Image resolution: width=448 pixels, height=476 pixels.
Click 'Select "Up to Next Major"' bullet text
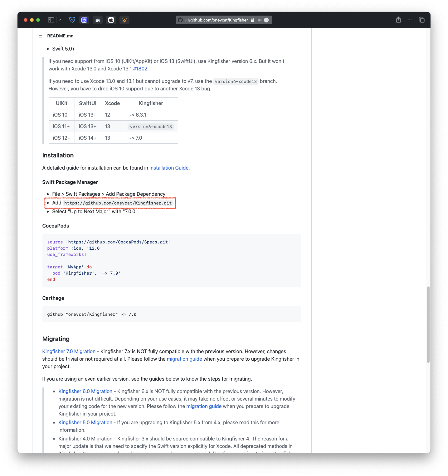point(95,211)
